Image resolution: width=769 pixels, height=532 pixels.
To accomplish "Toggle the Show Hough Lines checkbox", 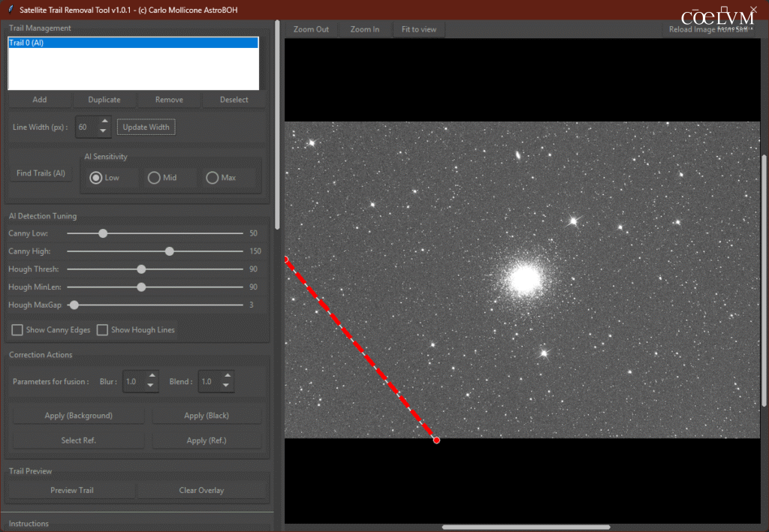I will pos(102,330).
